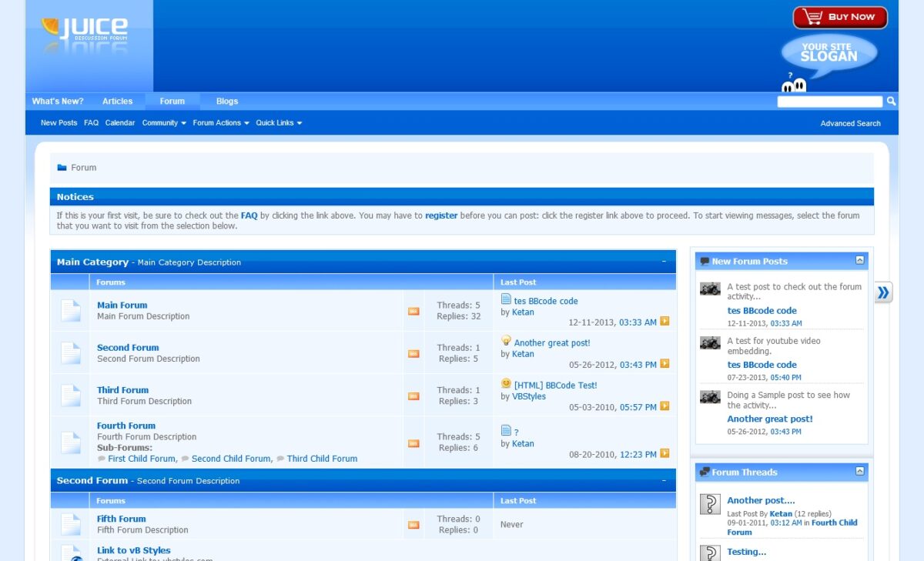
Task: Collapse the Forum Threads panel
Action: (859, 472)
